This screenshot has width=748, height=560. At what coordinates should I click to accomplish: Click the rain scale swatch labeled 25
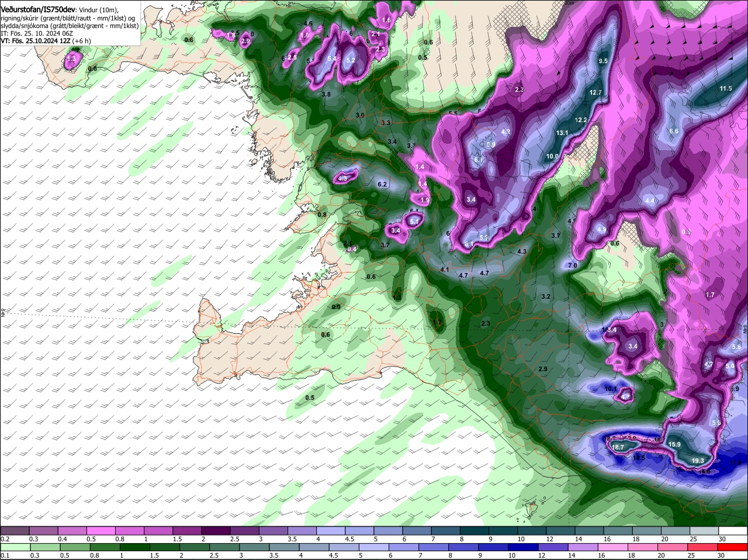pos(704,547)
